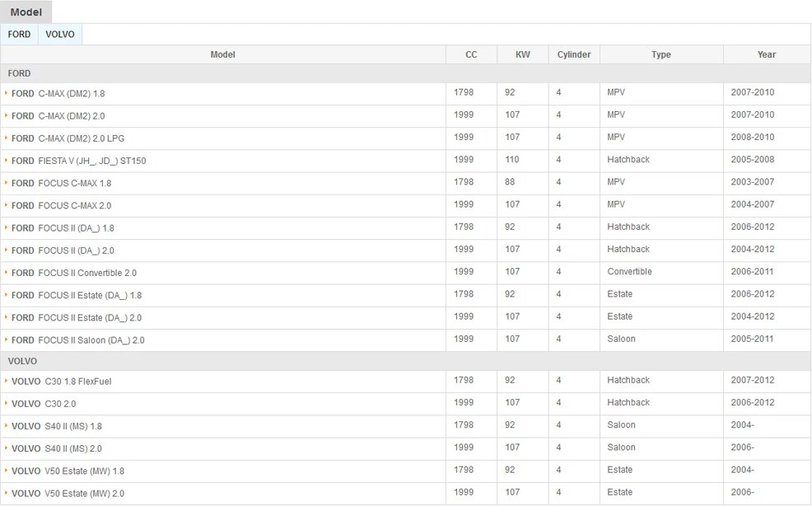Viewport: 812px width, 506px height.
Task: Expand the FORD FOCUS II Saloon row arrow
Action: [x=6, y=340]
